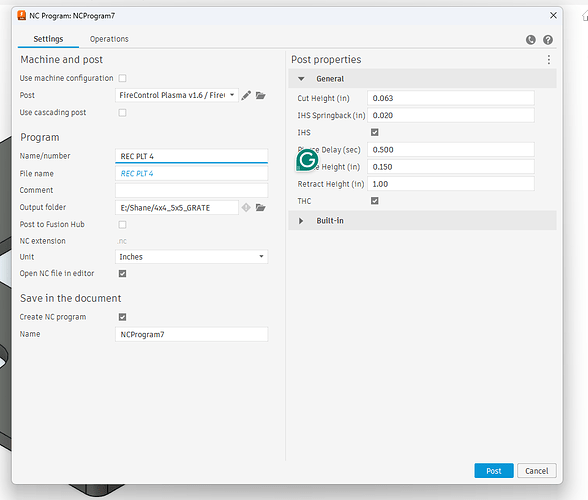
Task: Toggle Use machine configuration checkbox
Action: (122, 78)
